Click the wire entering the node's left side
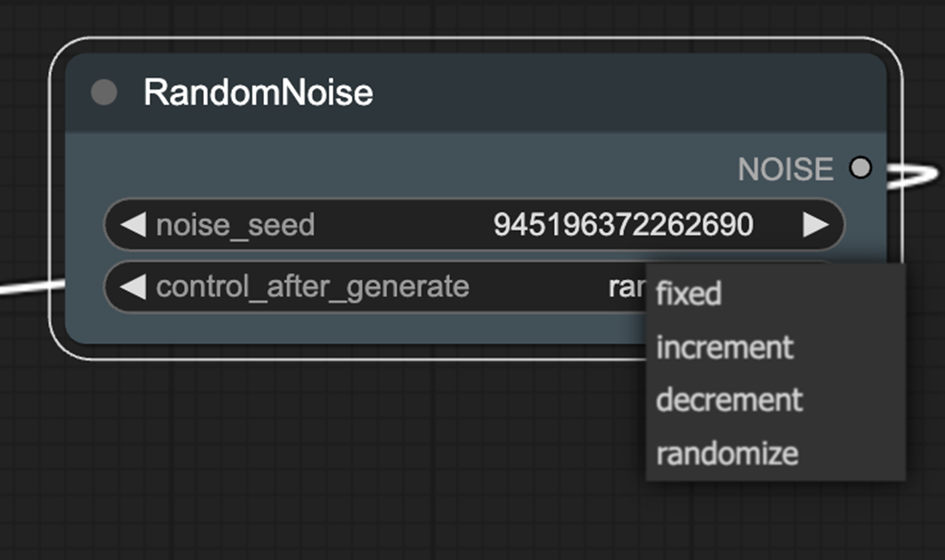The height and width of the screenshot is (560, 945). (27, 288)
